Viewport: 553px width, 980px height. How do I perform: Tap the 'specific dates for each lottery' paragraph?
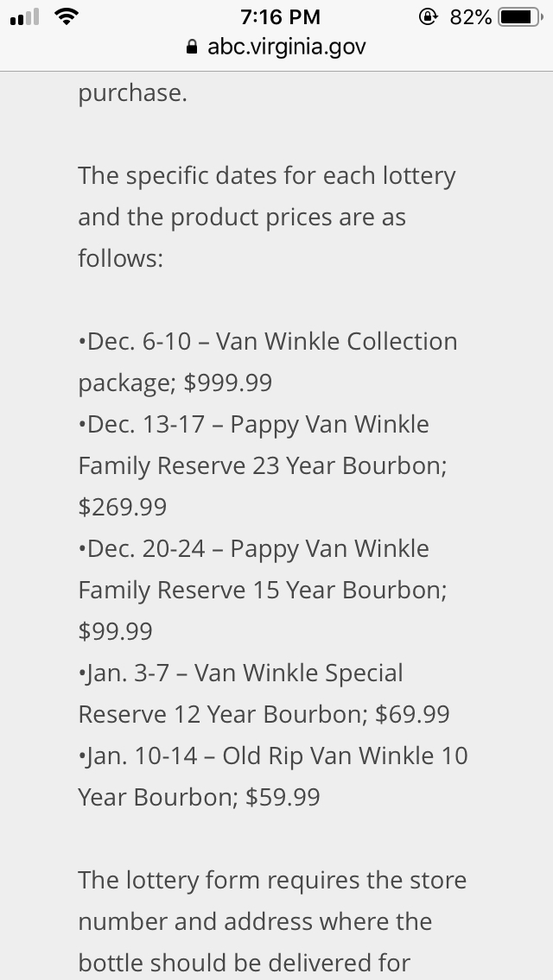click(x=267, y=217)
